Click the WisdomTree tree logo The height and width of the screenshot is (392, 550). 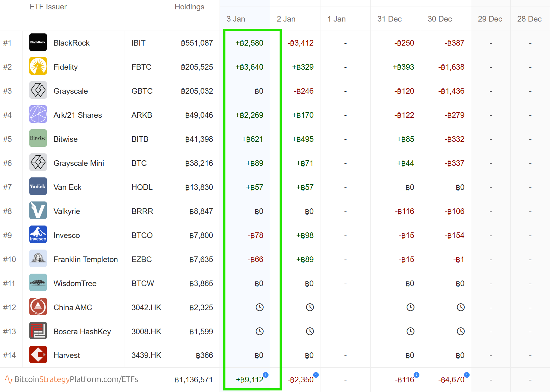click(x=38, y=283)
